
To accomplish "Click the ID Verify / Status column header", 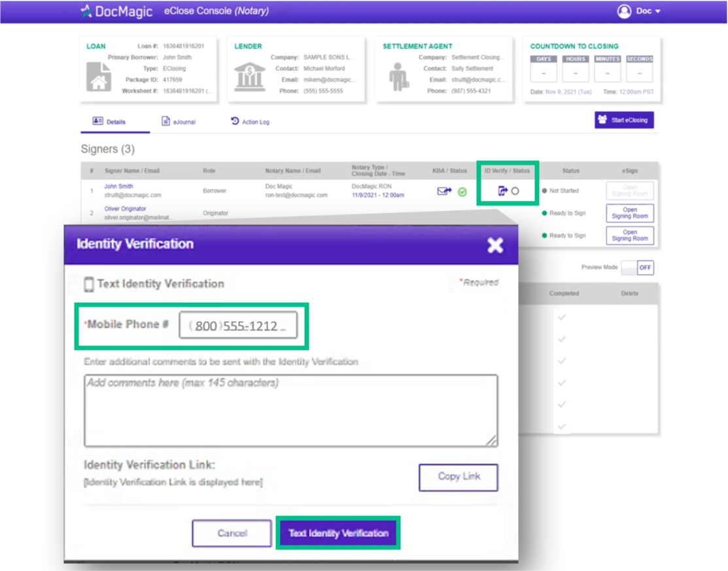I will tap(507, 171).
